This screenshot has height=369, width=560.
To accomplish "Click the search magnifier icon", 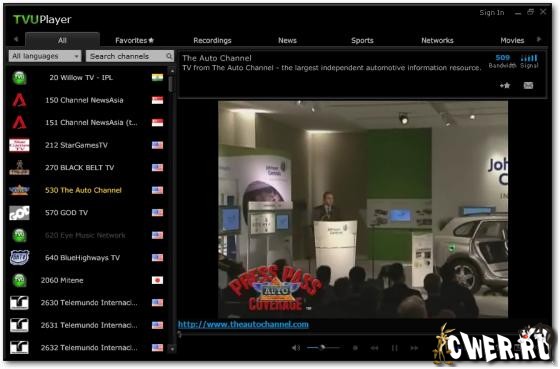I will pos(169,56).
